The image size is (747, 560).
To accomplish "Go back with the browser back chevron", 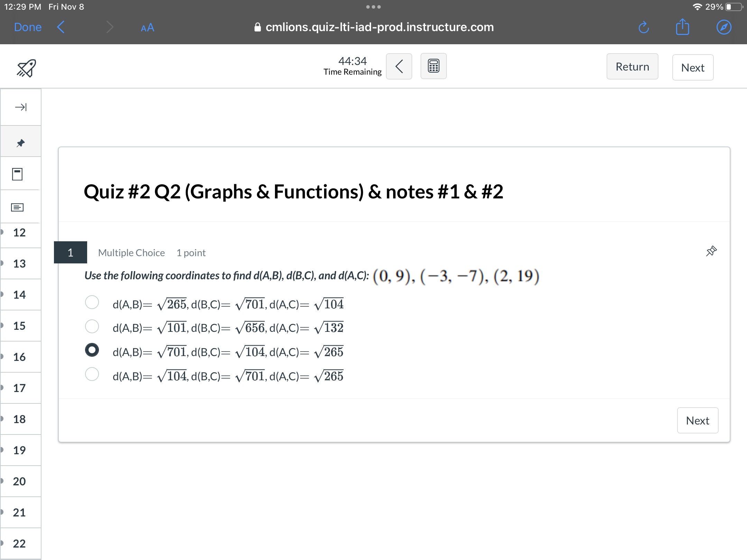I will coord(61,27).
